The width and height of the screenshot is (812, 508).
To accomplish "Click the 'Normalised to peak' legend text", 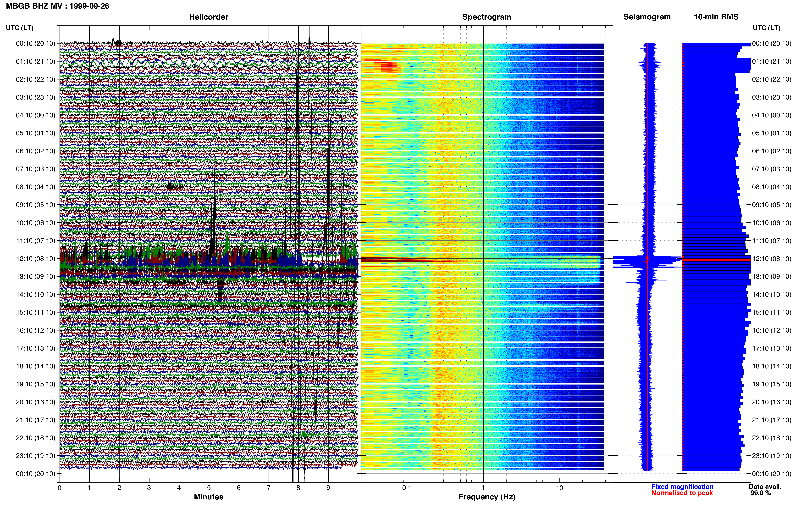I will click(682, 493).
